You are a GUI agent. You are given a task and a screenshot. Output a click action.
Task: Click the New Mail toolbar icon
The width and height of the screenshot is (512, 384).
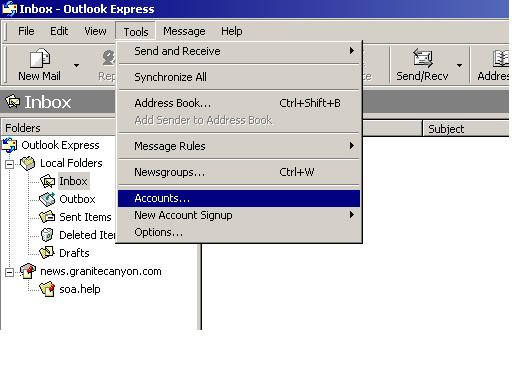40,59
